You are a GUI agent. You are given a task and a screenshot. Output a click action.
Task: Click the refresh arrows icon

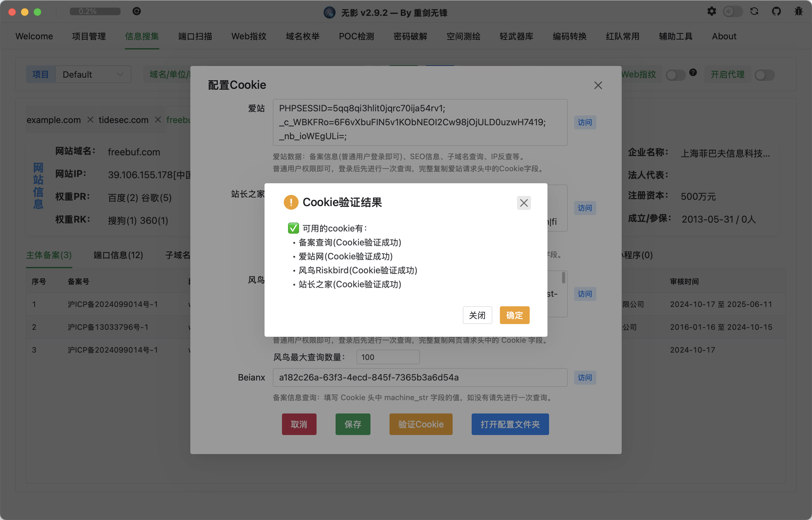(754, 11)
